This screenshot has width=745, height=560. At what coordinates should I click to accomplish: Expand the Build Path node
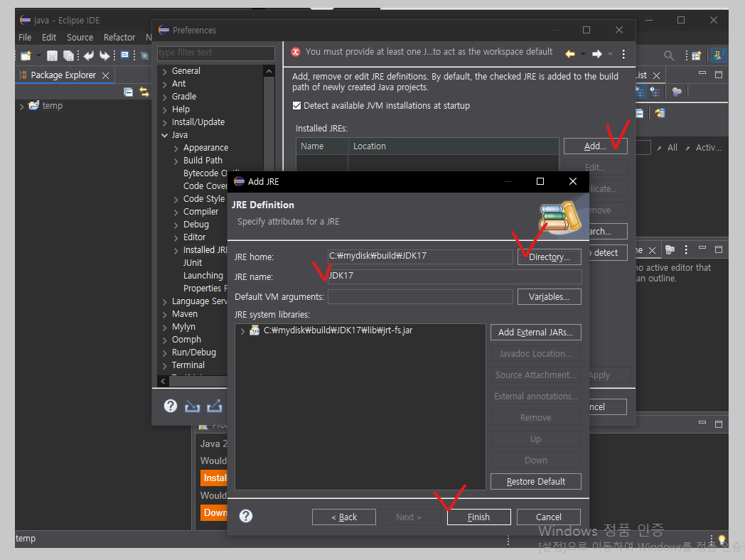pos(176,161)
